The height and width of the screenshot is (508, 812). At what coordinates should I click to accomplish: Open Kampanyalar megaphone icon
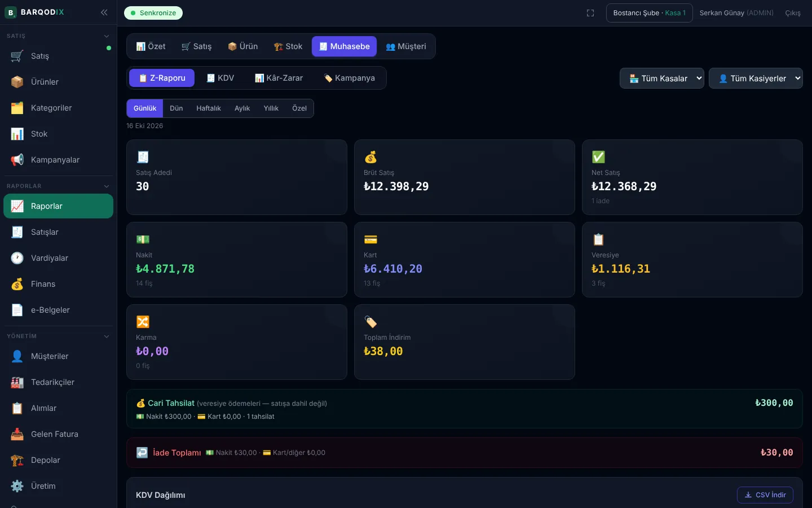pos(17,160)
